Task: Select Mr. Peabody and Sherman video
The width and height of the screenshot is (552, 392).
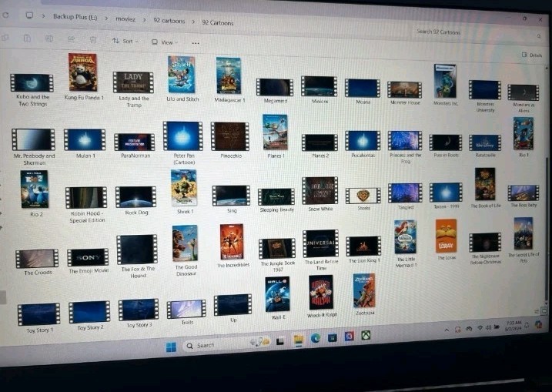Action: coord(33,139)
